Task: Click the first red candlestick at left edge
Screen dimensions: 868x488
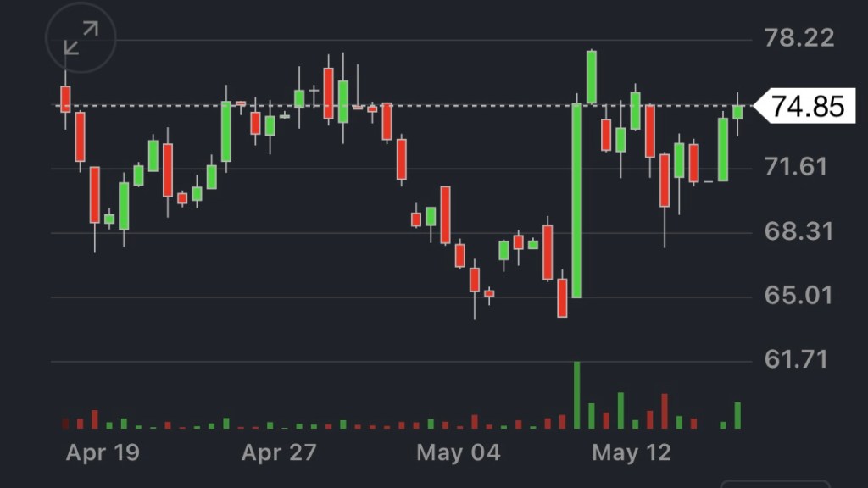Action: click(65, 99)
